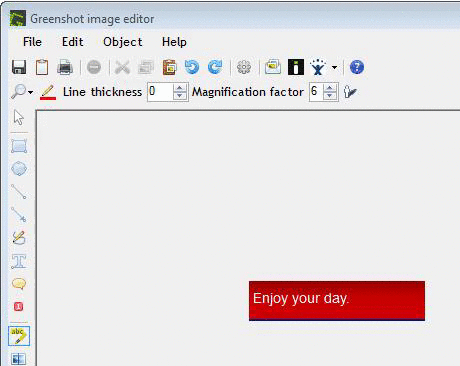Activate the selection cursor tool
This screenshot has width=460, height=366.
coord(19,117)
